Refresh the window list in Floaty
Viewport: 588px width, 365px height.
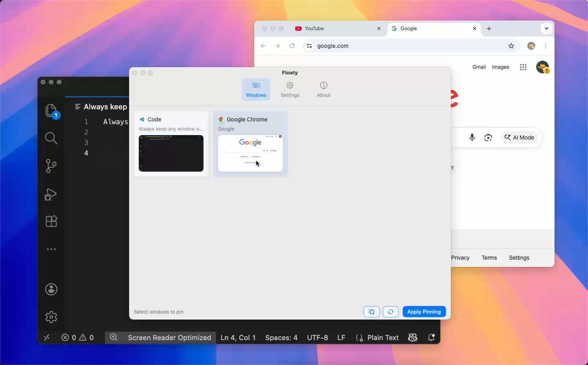point(391,312)
